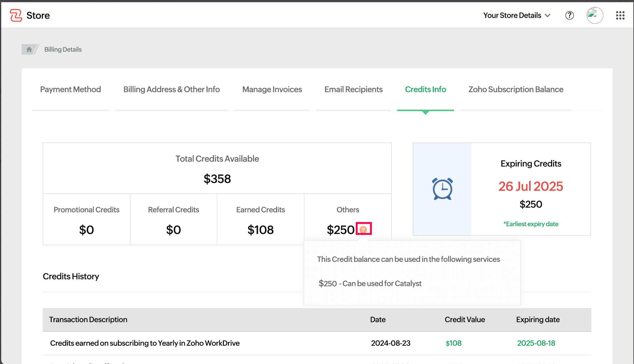Click the Zoho WorkDrive credits transaction row

point(145,343)
